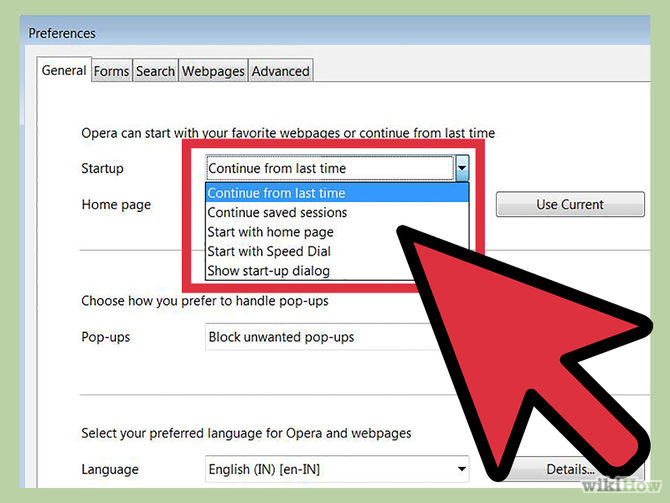Open the Webpages preferences tab
This screenshot has width=670, height=503.
pyautogui.click(x=213, y=71)
